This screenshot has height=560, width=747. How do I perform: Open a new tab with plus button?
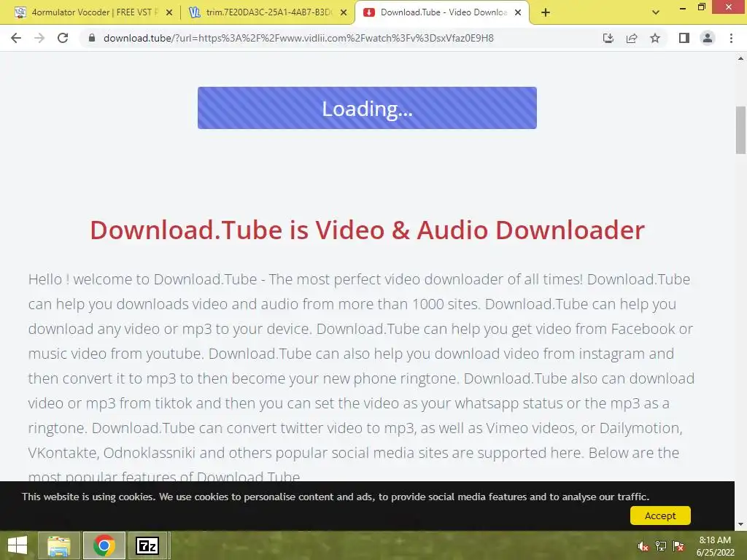click(546, 12)
